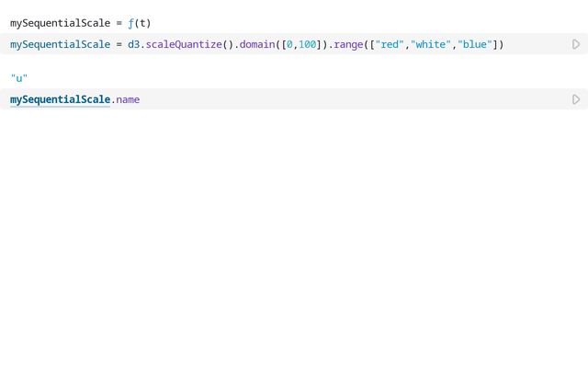The width and height of the screenshot is (588, 368).
Task: Click the "white" string in range
Action: [431, 44]
